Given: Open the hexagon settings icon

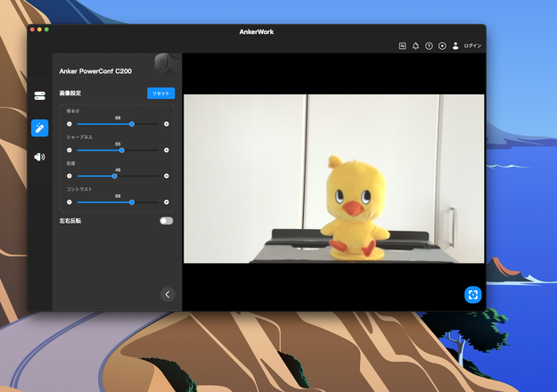Looking at the screenshot, I should click(x=442, y=45).
